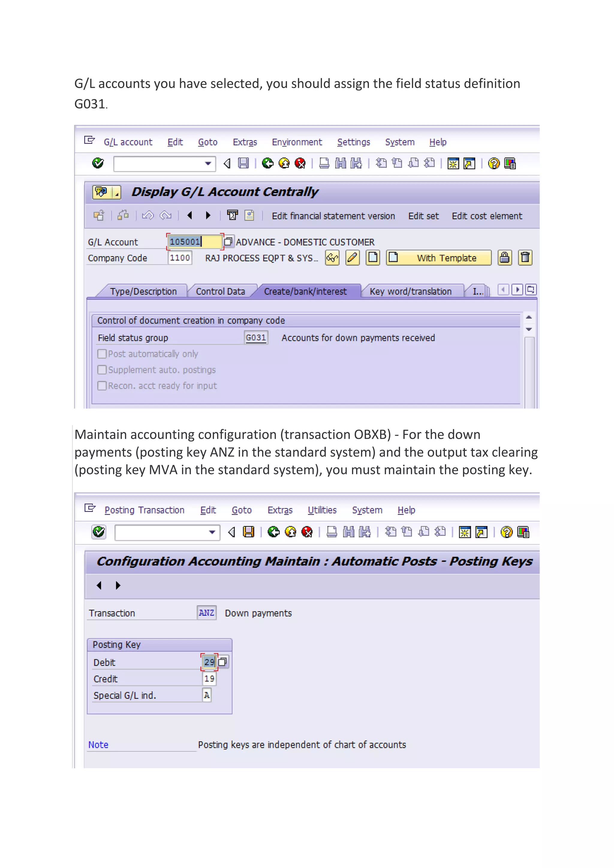Viewport: 614px width, 868px height.
Task: Click Edit set button
Action: click(423, 216)
